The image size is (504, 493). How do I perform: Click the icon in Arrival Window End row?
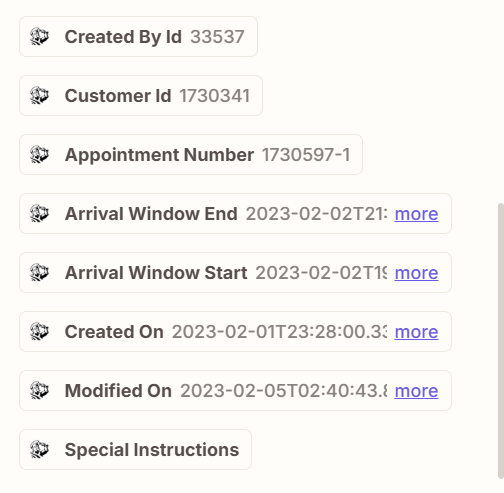tap(39, 214)
